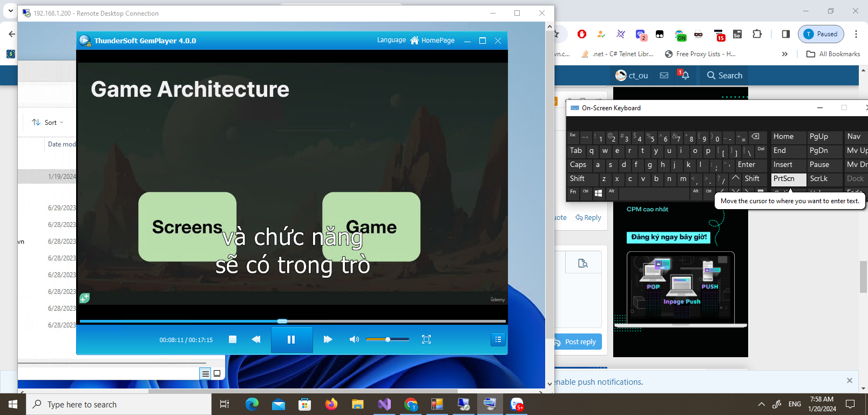Click the forum Search button

[x=725, y=76]
